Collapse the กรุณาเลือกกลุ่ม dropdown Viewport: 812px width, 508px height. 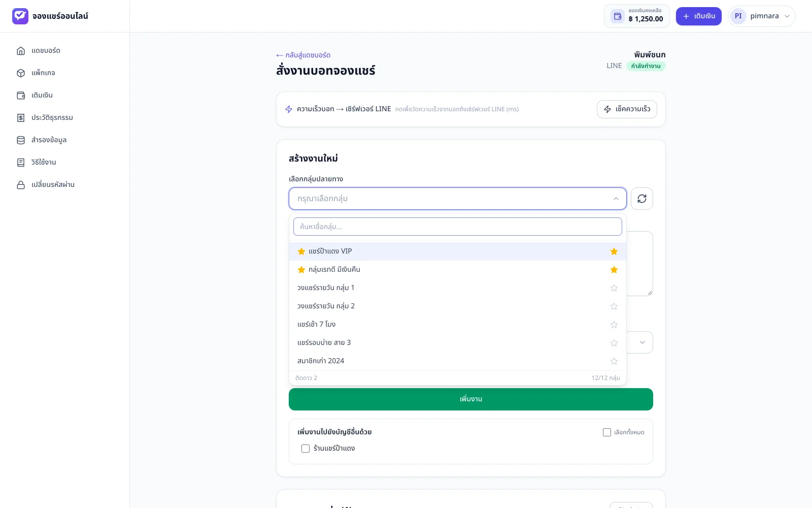point(458,199)
